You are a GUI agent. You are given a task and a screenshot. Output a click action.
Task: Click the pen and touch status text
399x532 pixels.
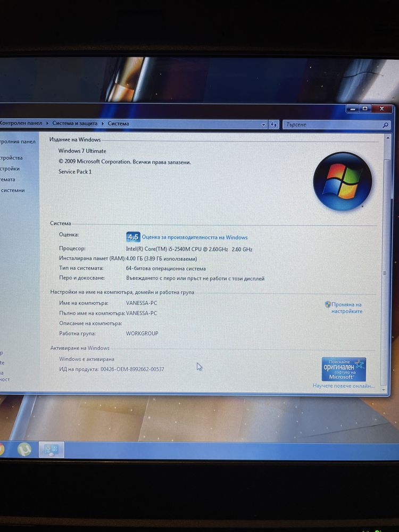pyautogui.click(x=195, y=278)
